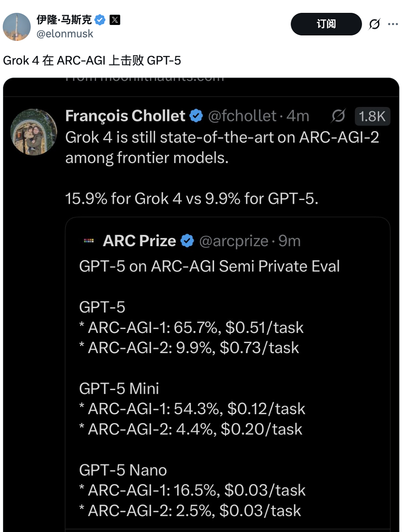Image resolution: width=402 pixels, height=532 pixels.
Task: Click the Grok icon in Chollet's tweet
Action: click(338, 116)
